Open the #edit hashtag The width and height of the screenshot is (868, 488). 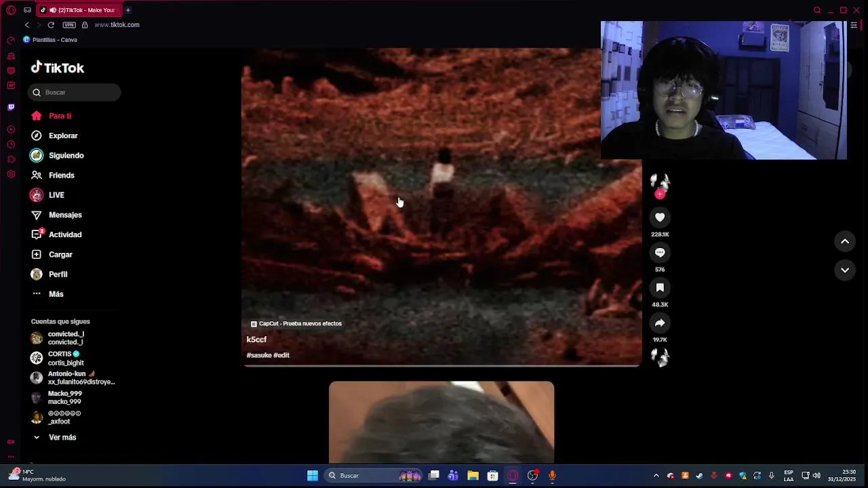[281, 355]
